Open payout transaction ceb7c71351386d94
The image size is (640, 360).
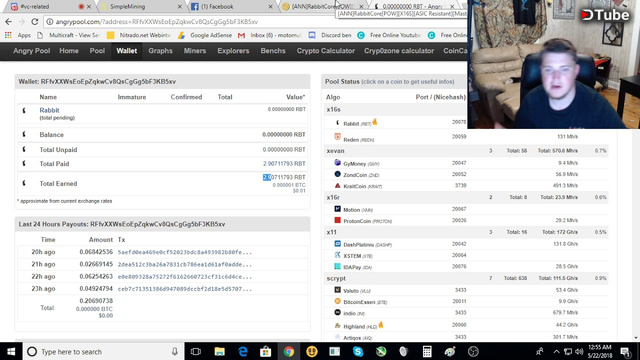[184, 289]
